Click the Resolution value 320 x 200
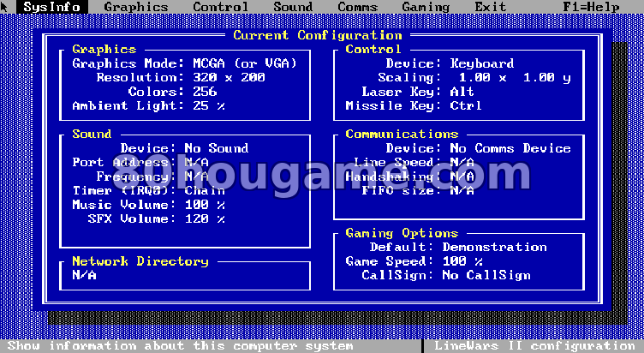 229,77
